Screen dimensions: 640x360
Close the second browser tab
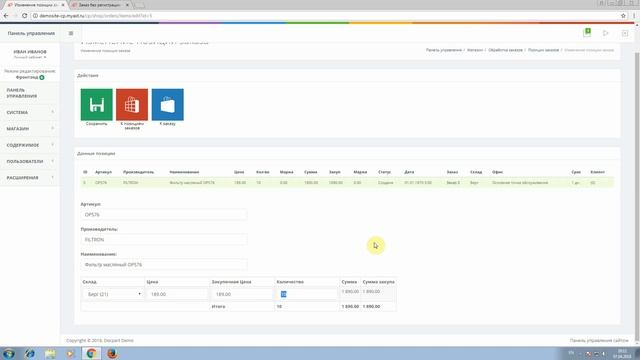127,5
